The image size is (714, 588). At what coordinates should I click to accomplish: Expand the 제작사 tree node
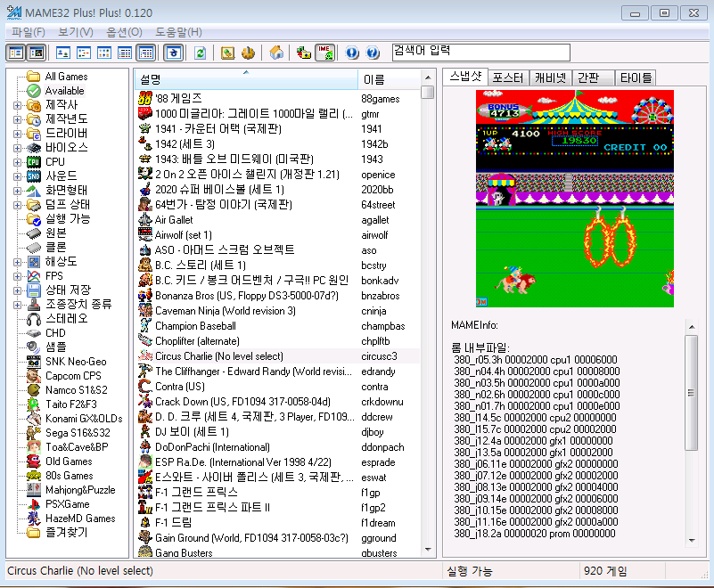coord(17,105)
